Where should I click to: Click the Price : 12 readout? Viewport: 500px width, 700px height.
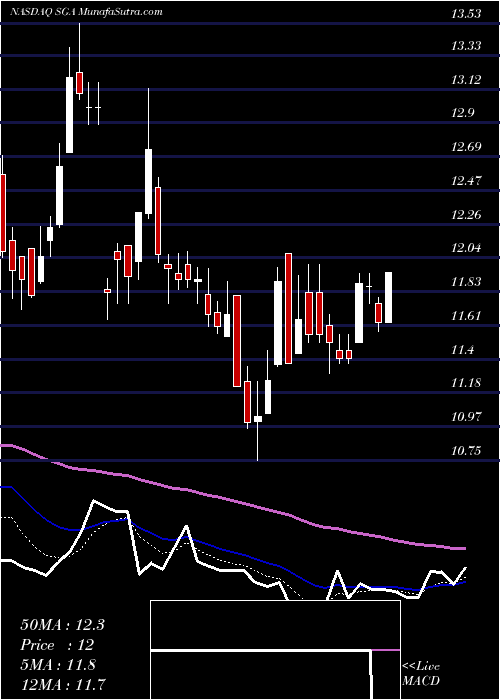click(57, 645)
